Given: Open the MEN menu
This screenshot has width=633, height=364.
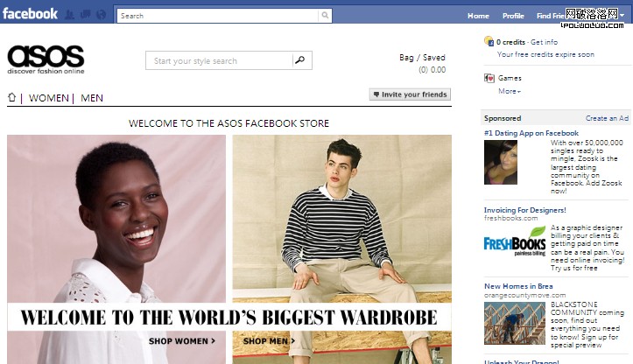Looking at the screenshot, I should (x=92, y=98).
